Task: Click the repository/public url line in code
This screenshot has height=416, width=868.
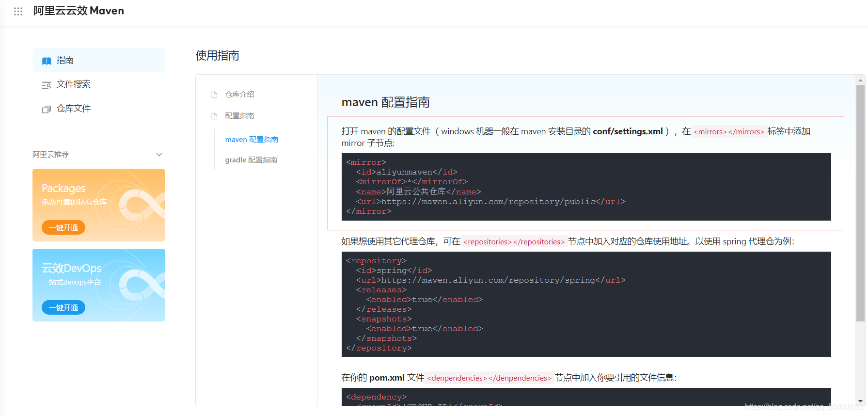Action: click(x=490, y=202)
